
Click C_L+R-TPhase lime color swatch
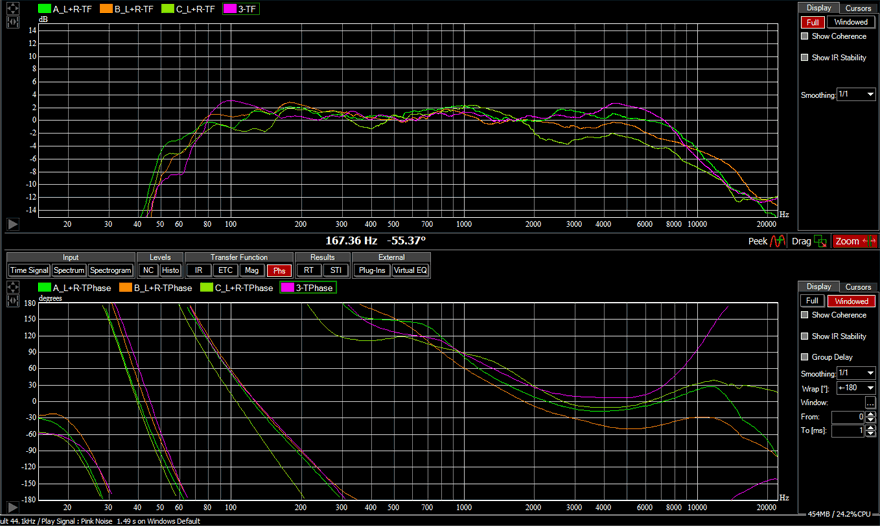pyautogui.click(x=207, y=288)
